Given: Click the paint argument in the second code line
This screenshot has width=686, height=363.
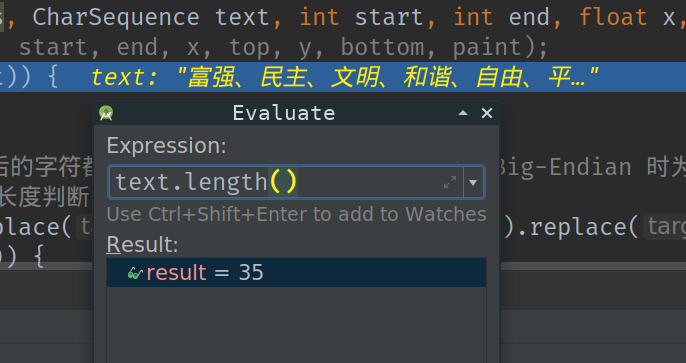Looking at the screenshot, I should 486,47.
